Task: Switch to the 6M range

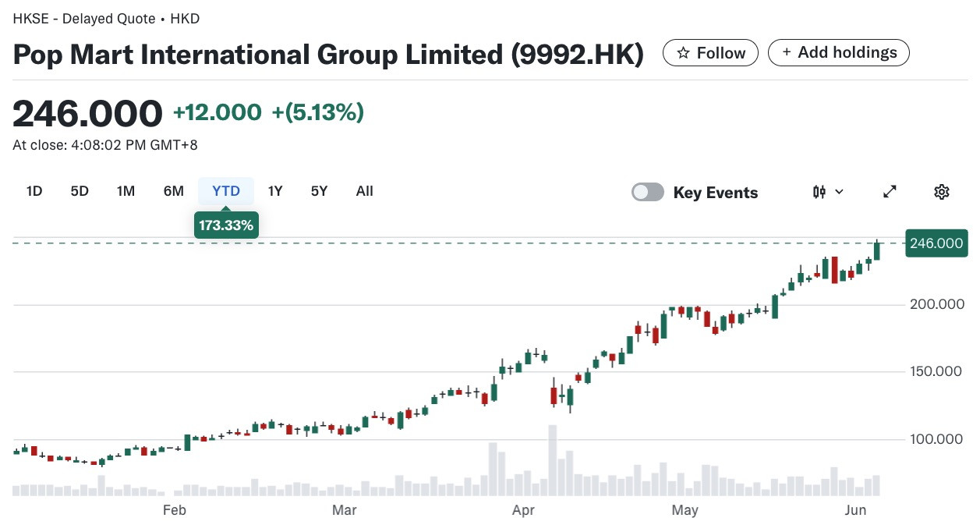Action: 173,191
